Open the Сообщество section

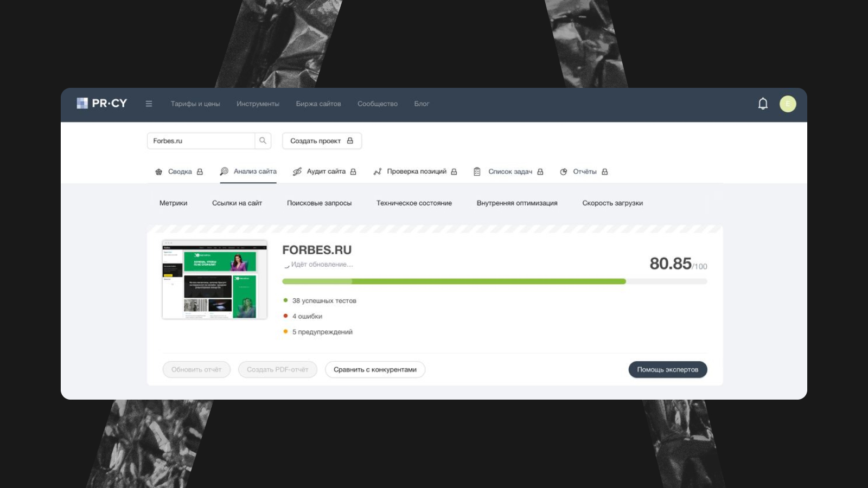tap(378, 104)
